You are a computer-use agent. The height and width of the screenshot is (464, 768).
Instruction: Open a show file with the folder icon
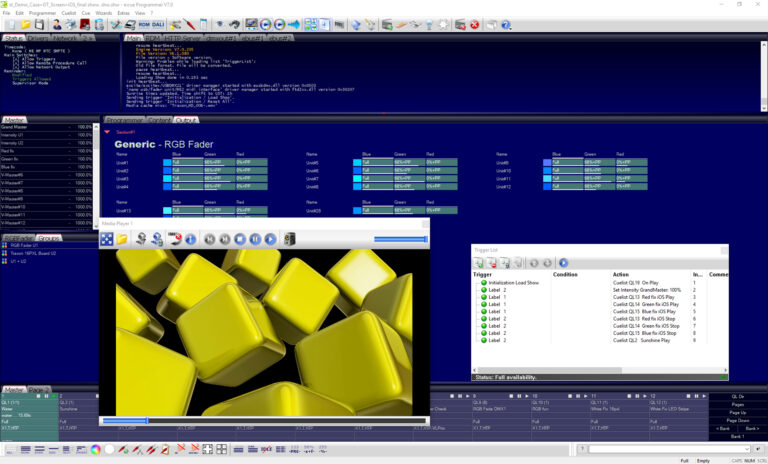(25, 24)
